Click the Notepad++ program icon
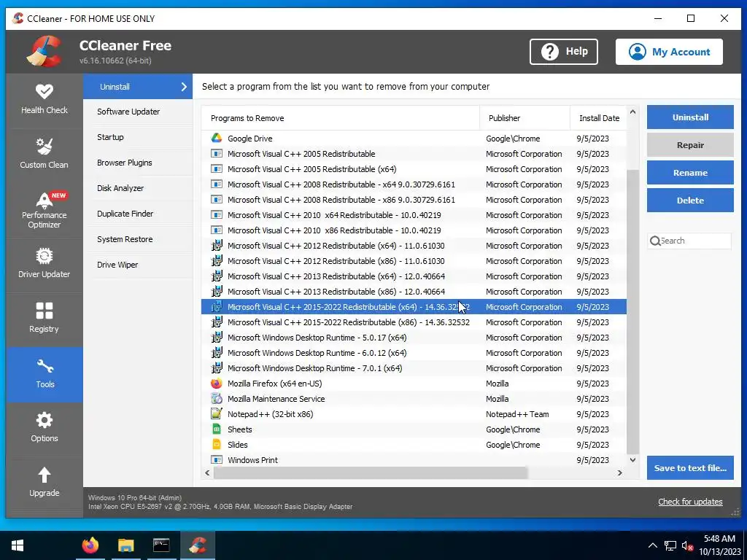 [x=216, y=414]
